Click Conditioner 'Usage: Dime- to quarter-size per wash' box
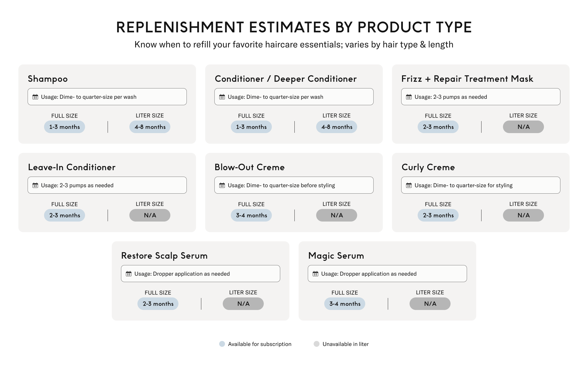 pos(294,97)
